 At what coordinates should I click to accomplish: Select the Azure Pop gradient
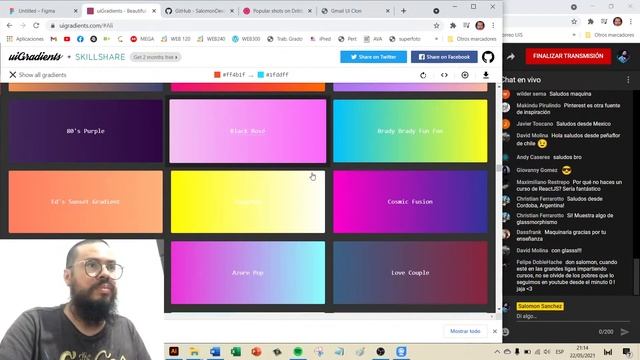[x=248, y=273]
